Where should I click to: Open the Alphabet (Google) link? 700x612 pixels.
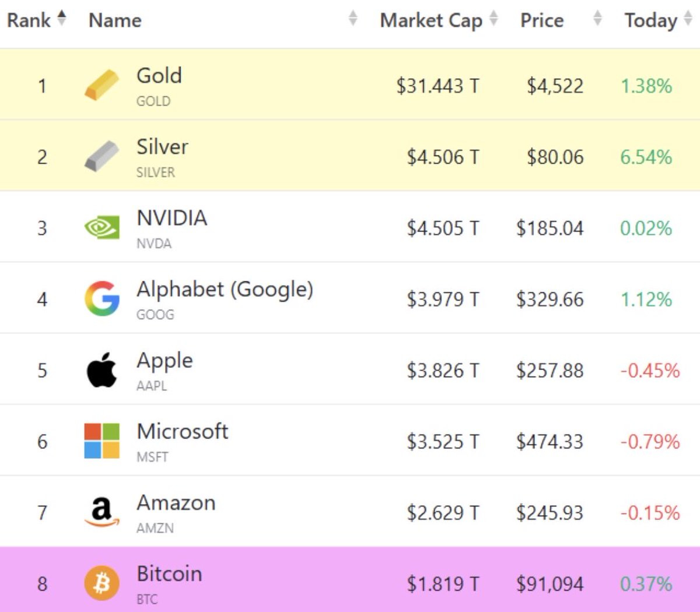(225, 289)
